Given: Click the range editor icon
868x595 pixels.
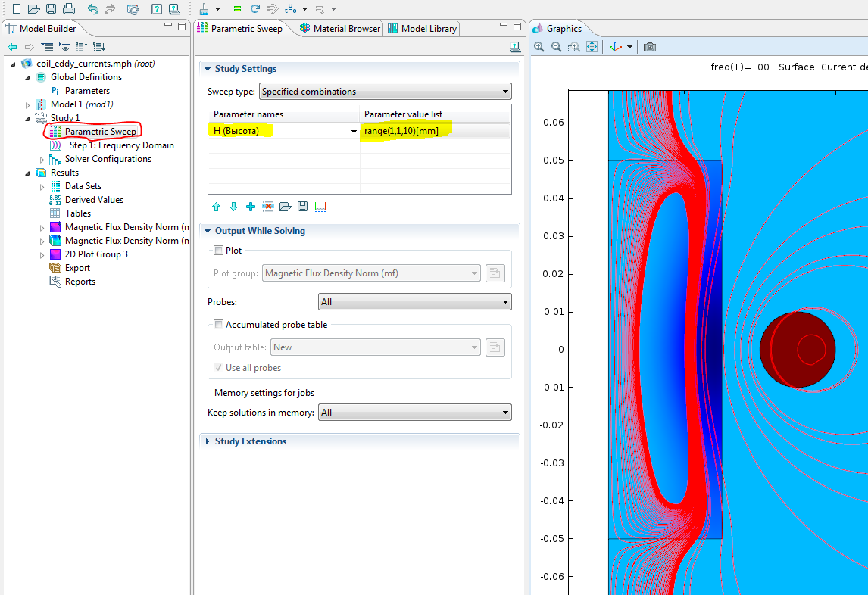Looking at the screenshot, I should [x=320, y=207].
